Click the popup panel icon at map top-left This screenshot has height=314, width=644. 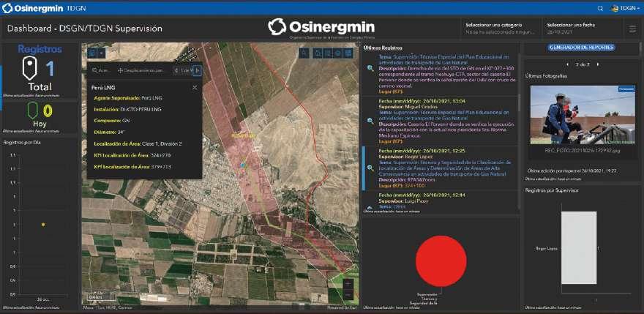pyautogui.click(x=92, y=53)
